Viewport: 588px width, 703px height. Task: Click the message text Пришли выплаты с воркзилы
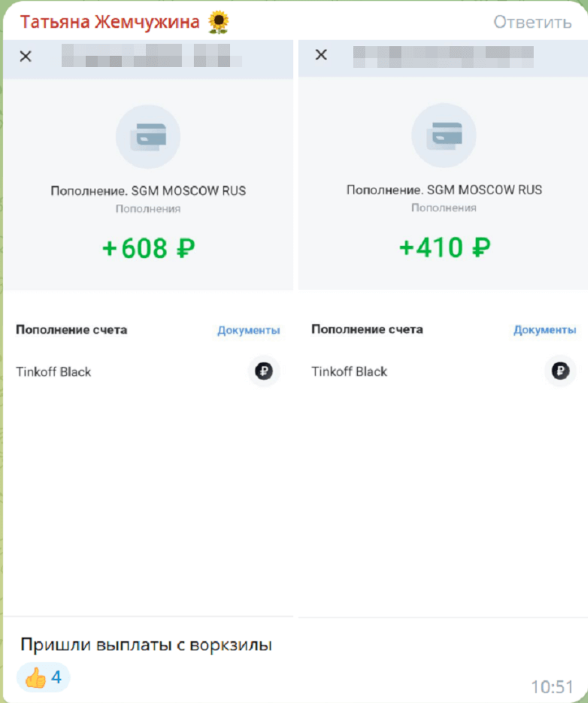click(x=146, y=645)
